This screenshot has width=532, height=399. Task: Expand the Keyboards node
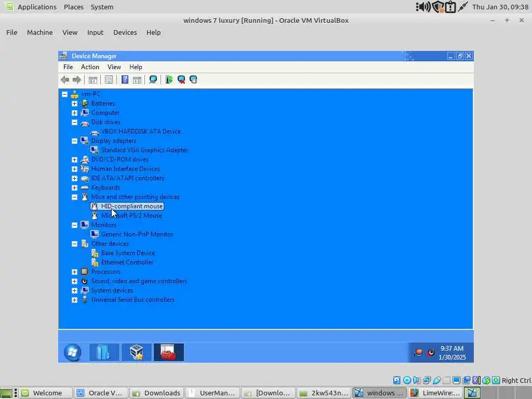point(74,188)
